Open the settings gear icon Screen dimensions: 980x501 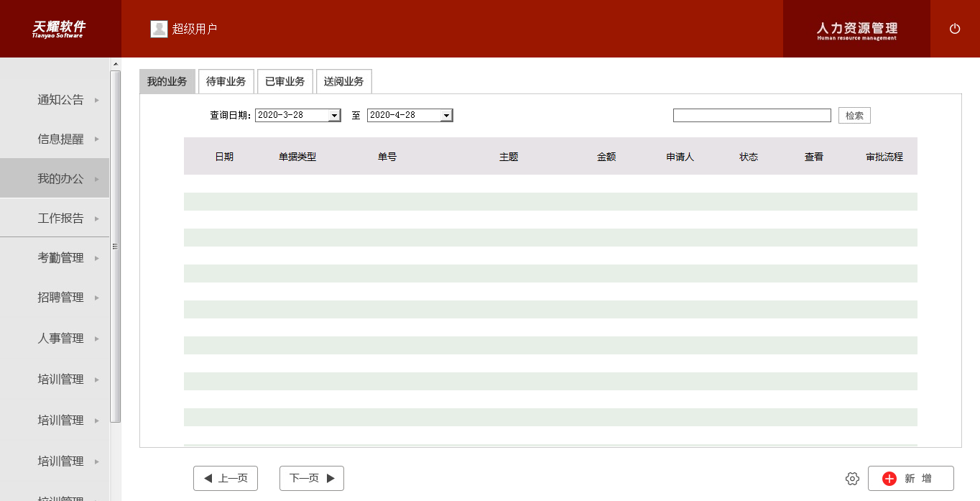coord(853,479)
